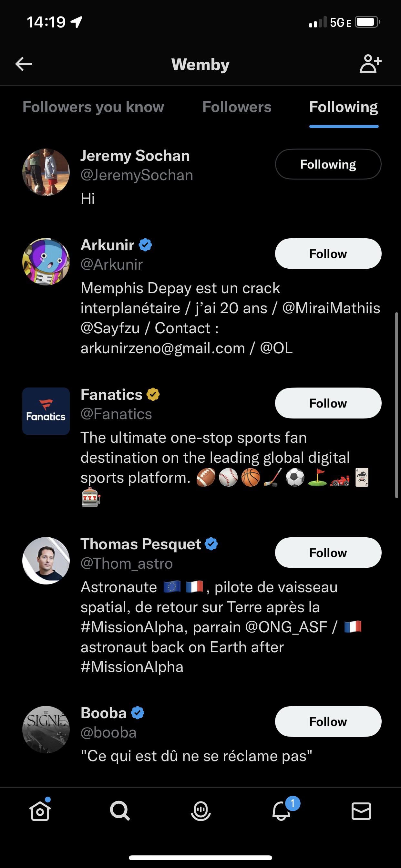
Task: Switch to the Followers tab
Action: point(237,107)
